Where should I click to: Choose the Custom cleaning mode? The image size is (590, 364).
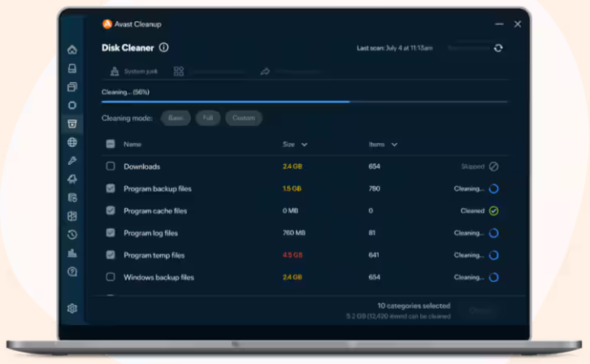(x=244, y=118)
